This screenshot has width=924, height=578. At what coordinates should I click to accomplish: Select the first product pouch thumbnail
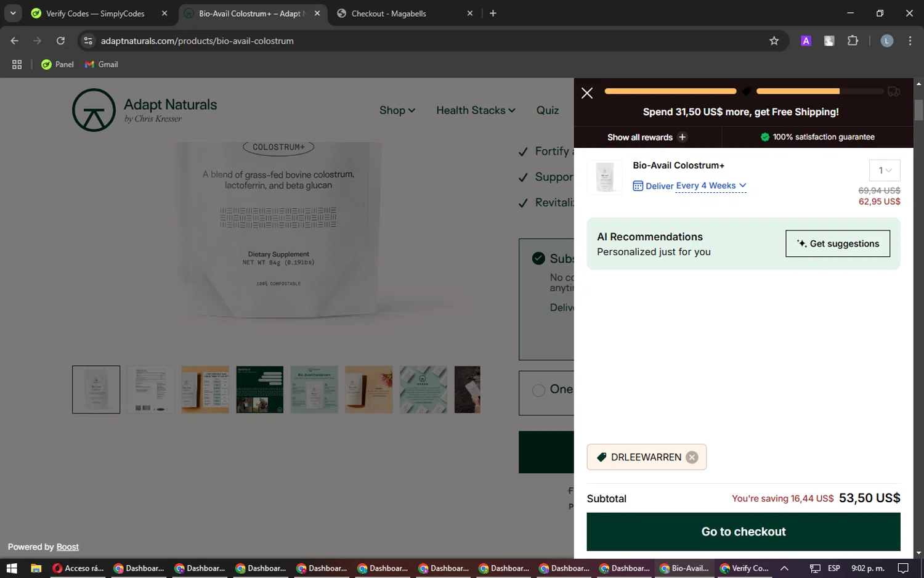tap(96, 389)
